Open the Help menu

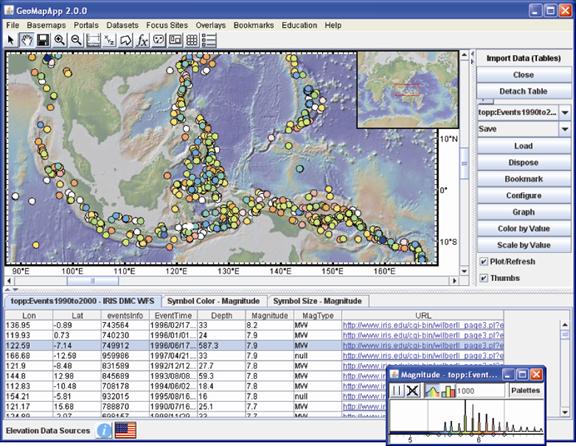(x=333, y=25)
